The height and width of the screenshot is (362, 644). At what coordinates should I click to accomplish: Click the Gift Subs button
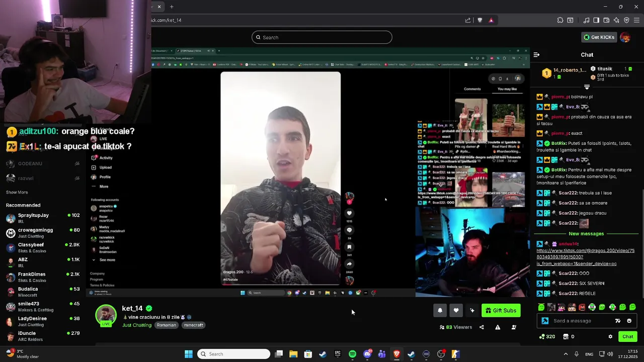coord(501,310)
